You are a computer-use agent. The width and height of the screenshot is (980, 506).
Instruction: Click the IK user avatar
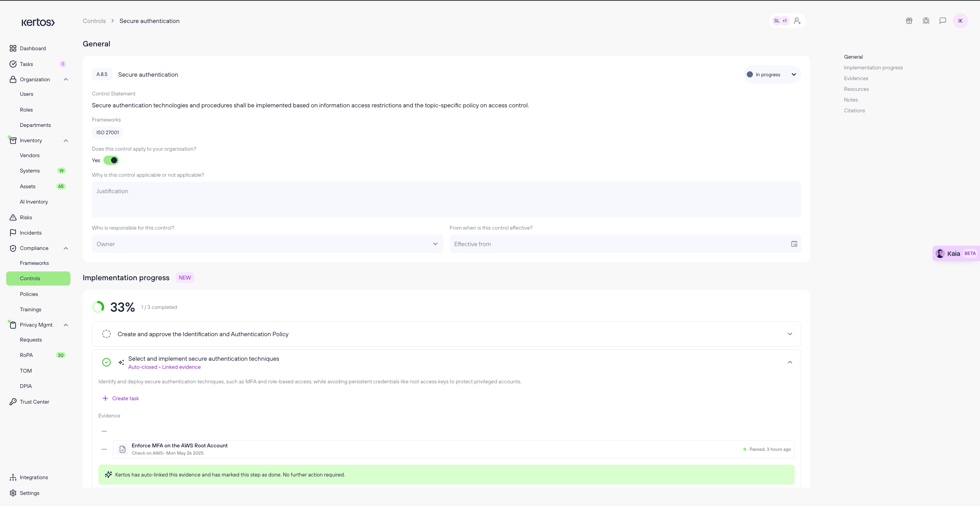(x=960, y=21)
